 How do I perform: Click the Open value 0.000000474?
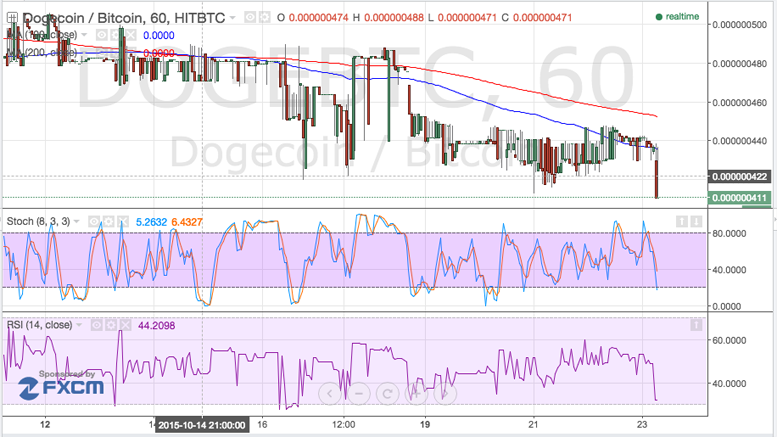coord(319,18)
